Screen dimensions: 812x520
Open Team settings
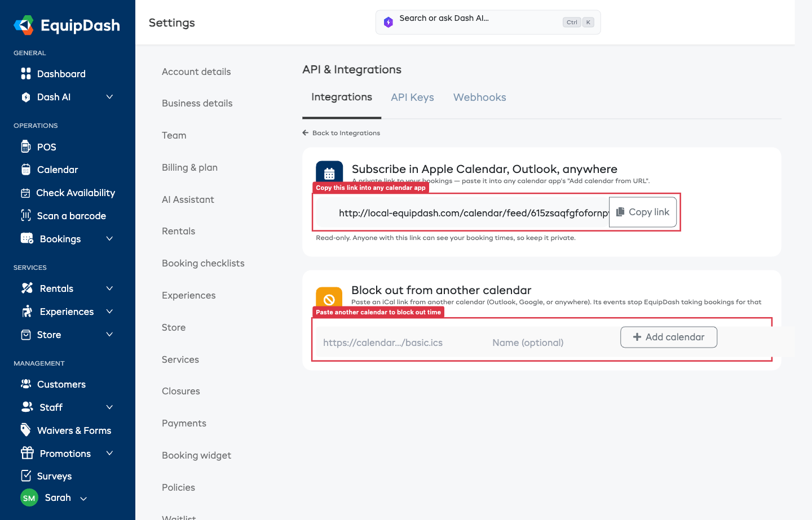pyautogui.click(x=174, y=135)
